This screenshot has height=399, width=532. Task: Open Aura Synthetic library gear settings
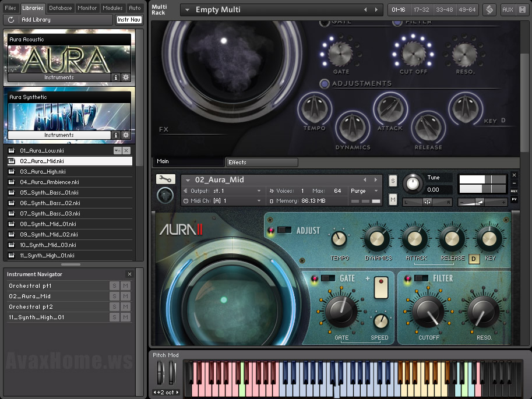[126, 135]
